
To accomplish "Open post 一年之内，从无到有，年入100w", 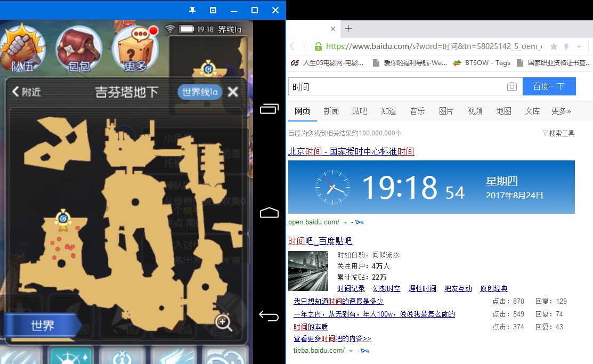I will click(374, 314).
